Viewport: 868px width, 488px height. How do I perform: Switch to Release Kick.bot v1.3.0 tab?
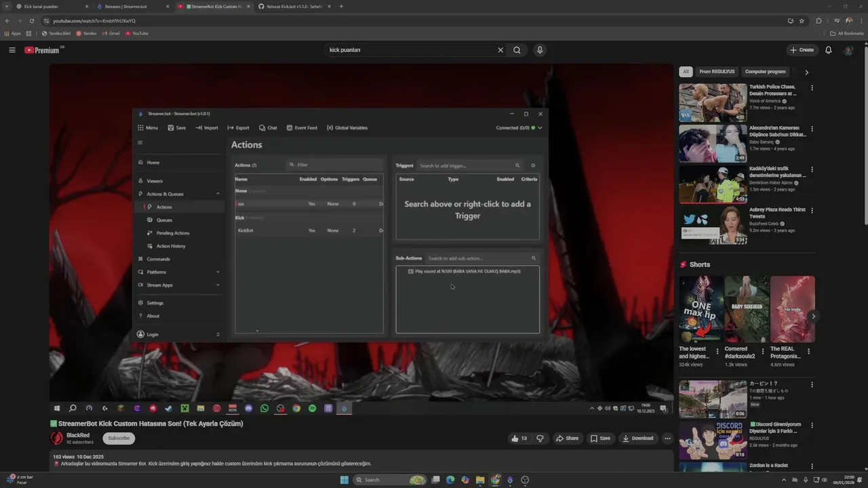294,6
